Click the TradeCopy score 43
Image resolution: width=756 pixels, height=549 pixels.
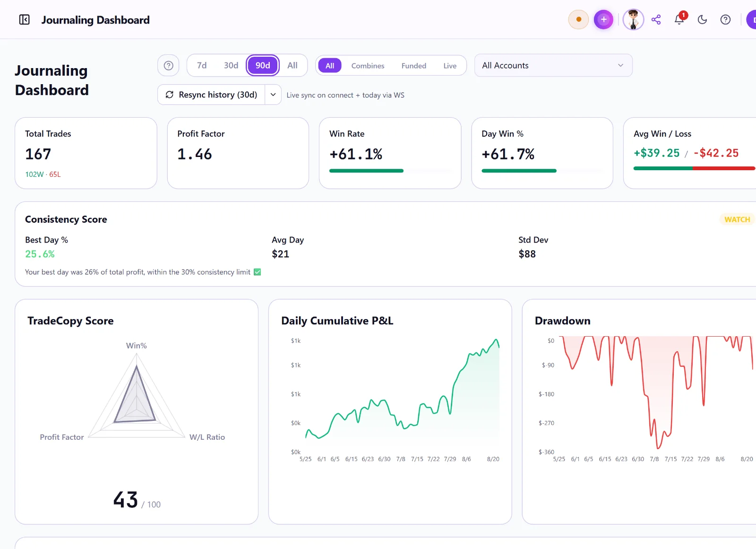(x=126, y=500)
